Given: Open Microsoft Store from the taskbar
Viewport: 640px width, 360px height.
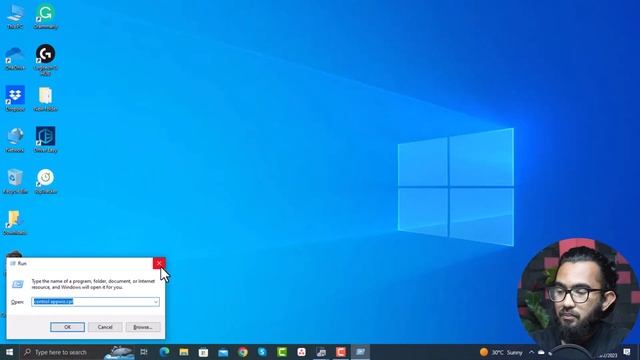Looking at the screenshot, I should coord(203,352).
